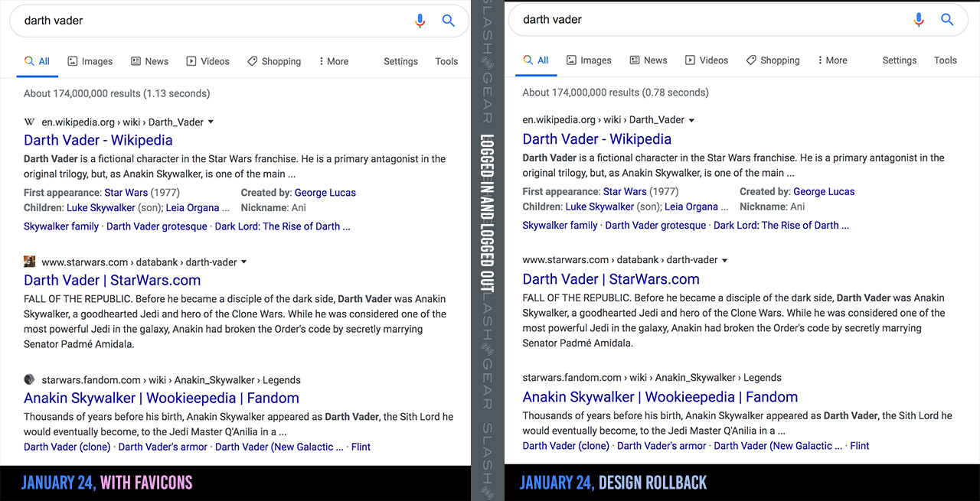Image resolution: width=980 pixels, height=501 pixels.
Task: Select the Videos tab in the favicons screenshot
Action: [x=207, y=61]
